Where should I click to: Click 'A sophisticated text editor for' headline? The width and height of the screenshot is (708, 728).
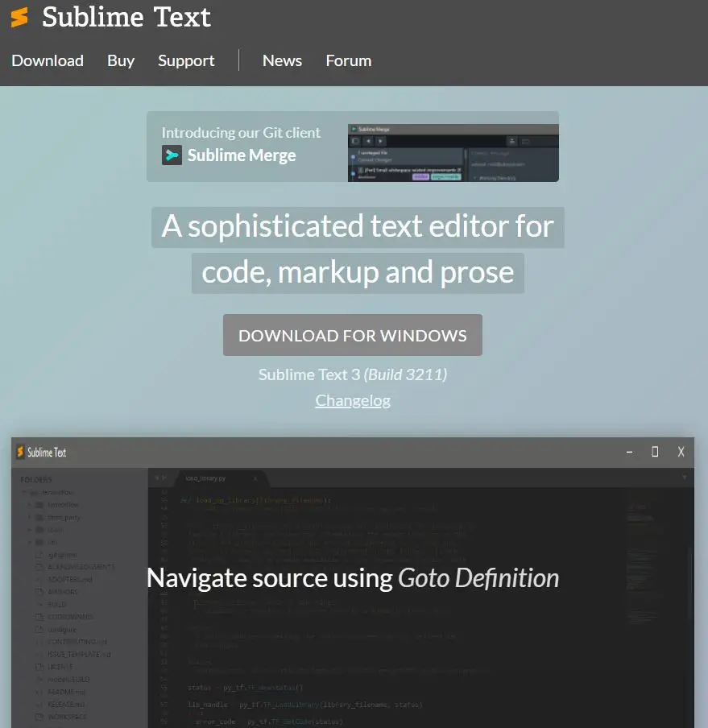click(x=358, y=227)
